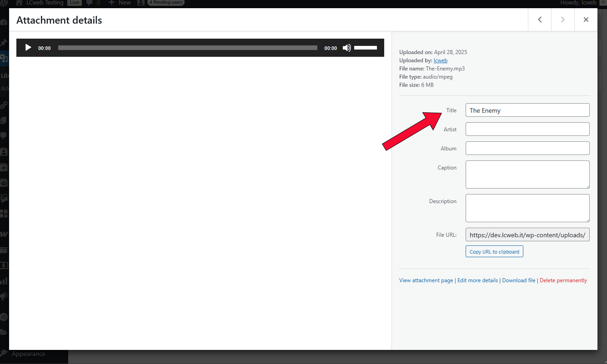This screenshot has width=607, height=364.
Task: Click the audio volume slider
Action: [x=366, y=48]
